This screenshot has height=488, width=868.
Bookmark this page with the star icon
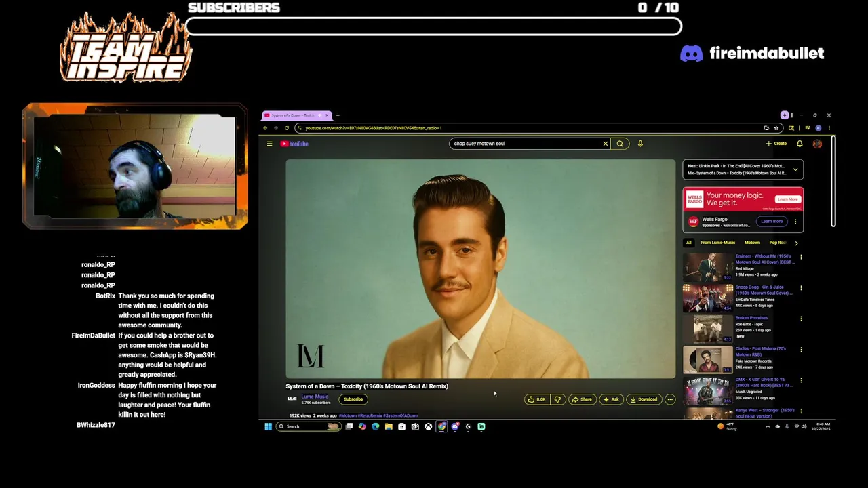point(776,128)
